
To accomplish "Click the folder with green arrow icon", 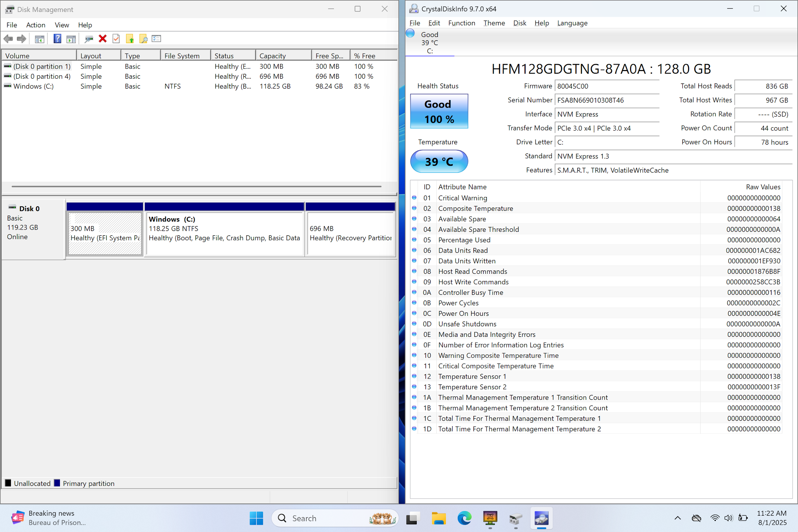I will coord(129,38).
